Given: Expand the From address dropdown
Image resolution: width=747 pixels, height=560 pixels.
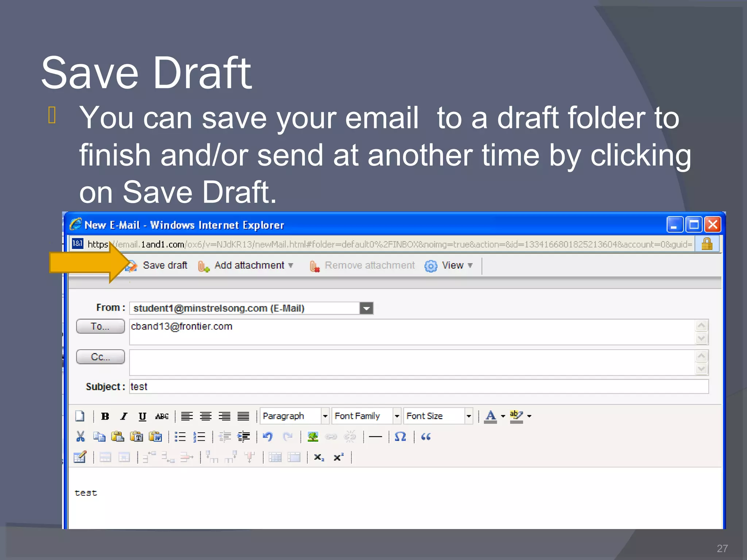Looking at the screenshot, I should click(367, 308).
